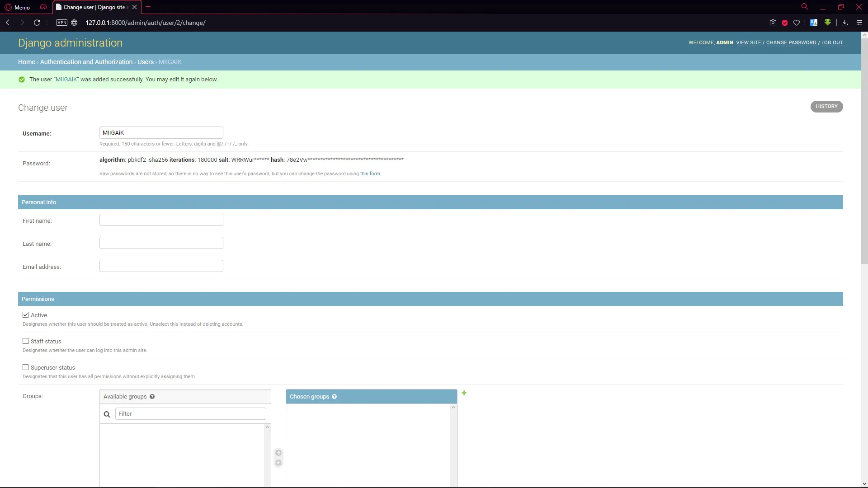
Task: Go to Users breadcrumb link
Action: tap(146, 62)
